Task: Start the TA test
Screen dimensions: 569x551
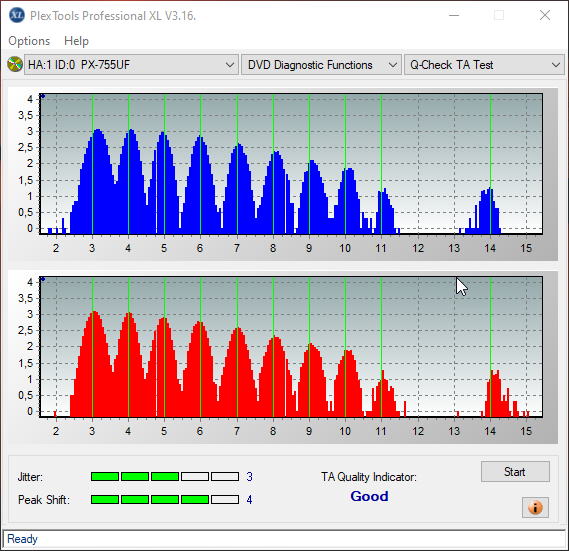Action: coord(515,472)
